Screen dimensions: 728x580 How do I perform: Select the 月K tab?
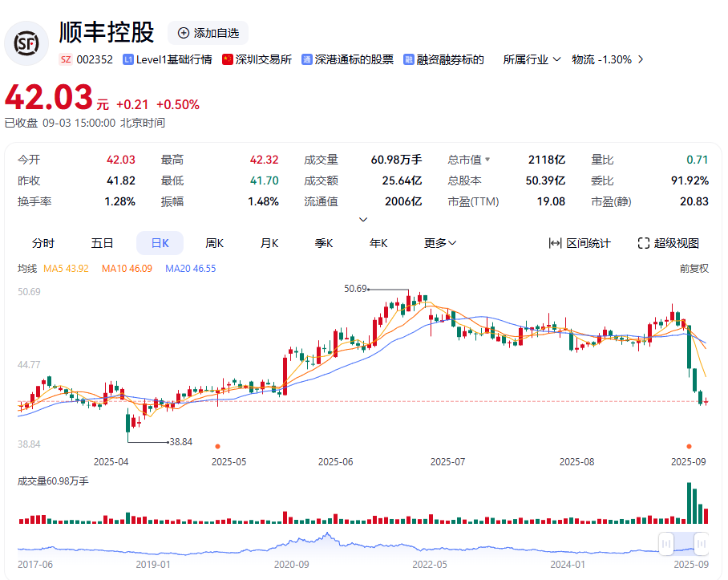[x=269, y=243]
